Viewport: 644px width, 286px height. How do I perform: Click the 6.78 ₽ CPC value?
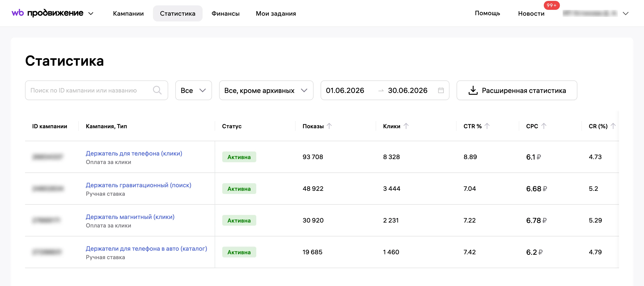[536, 220]
